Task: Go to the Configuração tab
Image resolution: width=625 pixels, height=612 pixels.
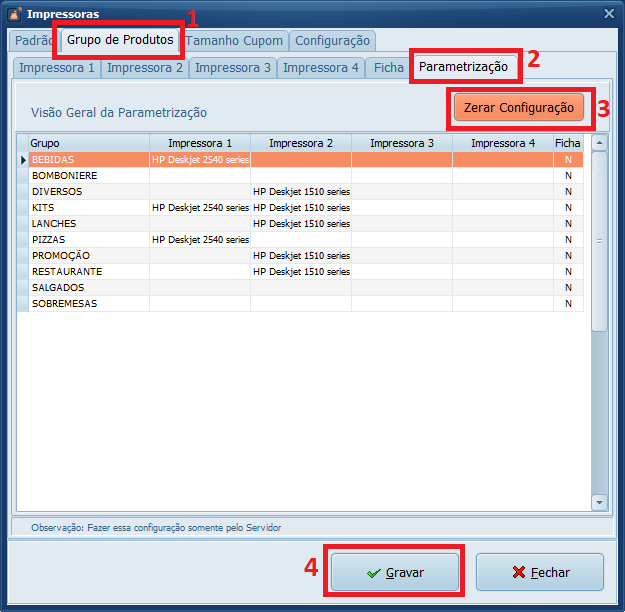Action: click(x=333, y=41)
